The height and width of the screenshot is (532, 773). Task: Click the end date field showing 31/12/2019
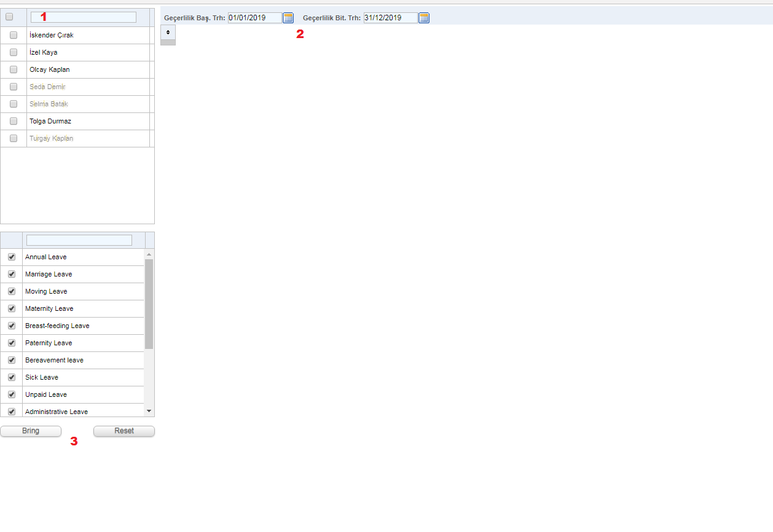pos(391,18)
